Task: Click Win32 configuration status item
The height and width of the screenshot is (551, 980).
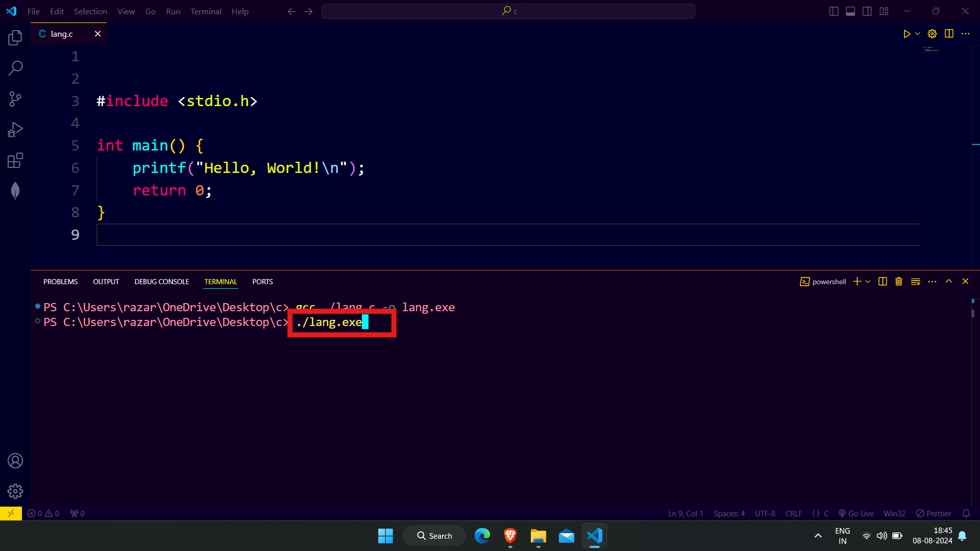Action: 894,513
